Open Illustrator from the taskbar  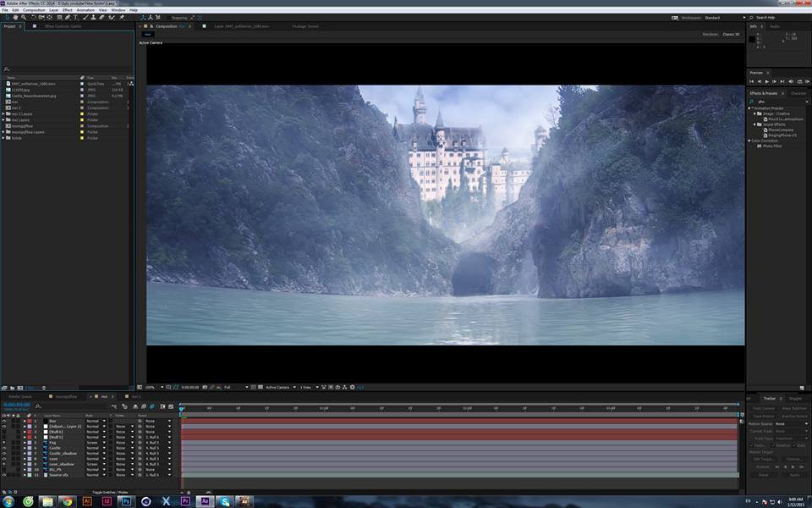coord(86,501)
